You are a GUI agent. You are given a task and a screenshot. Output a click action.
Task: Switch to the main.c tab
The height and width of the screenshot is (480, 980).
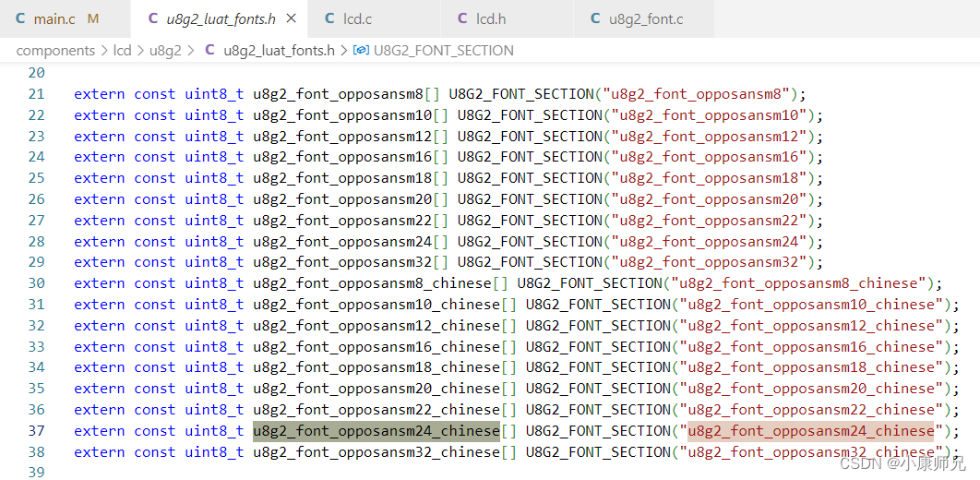click(x=65, y=18)
